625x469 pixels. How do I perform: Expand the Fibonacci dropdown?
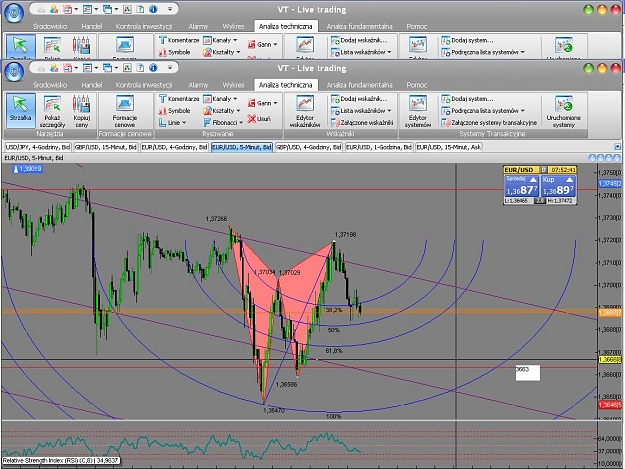tap(223, 122)
